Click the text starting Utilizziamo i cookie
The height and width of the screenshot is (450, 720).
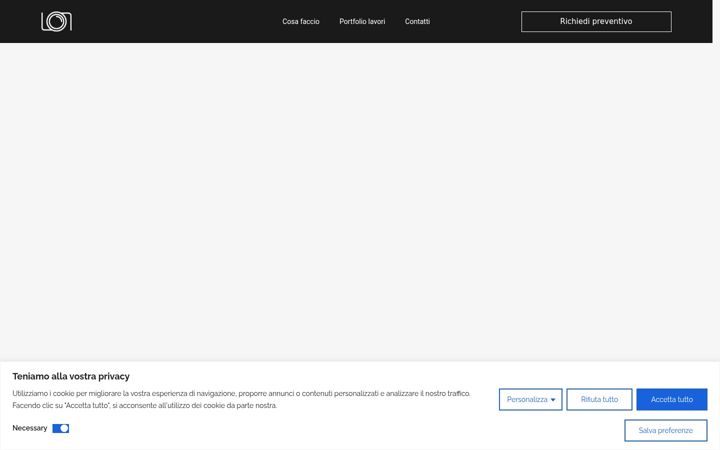(x=241, y=399)
